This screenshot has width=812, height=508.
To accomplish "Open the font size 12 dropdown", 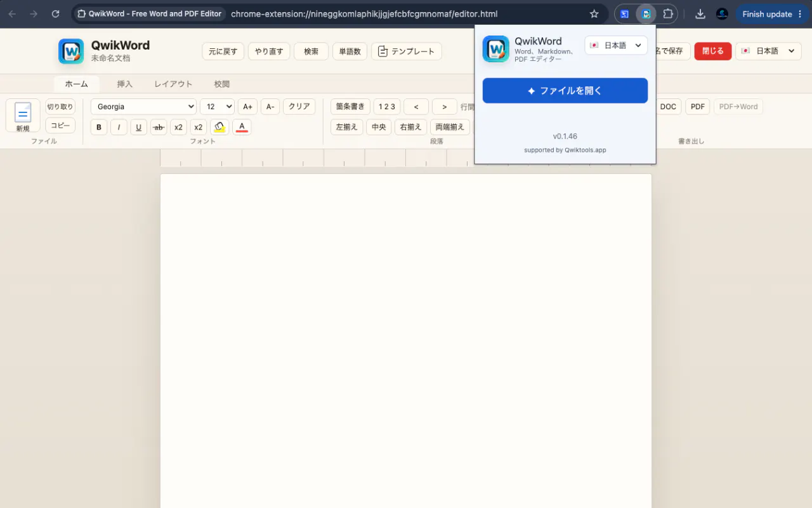I will point(217,107).
